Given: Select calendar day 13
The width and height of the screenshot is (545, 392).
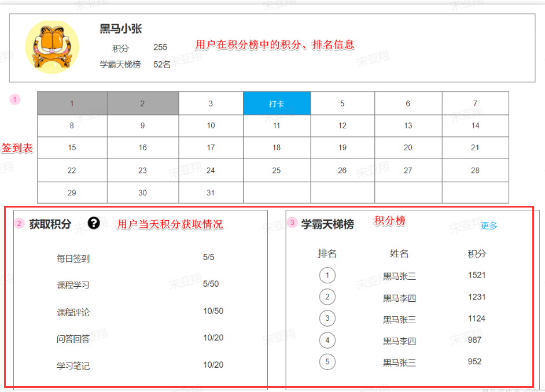Looking at the screenshot, I should 408,125.
